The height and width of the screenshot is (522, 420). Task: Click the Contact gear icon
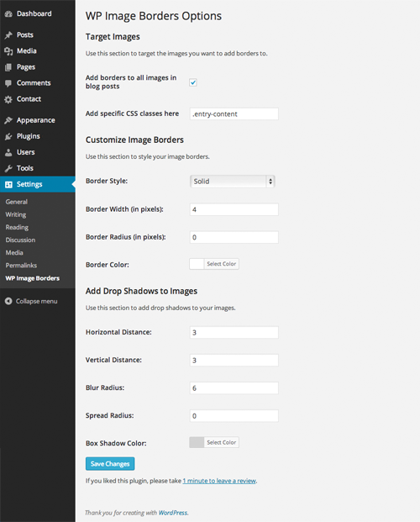click(8, 99)
